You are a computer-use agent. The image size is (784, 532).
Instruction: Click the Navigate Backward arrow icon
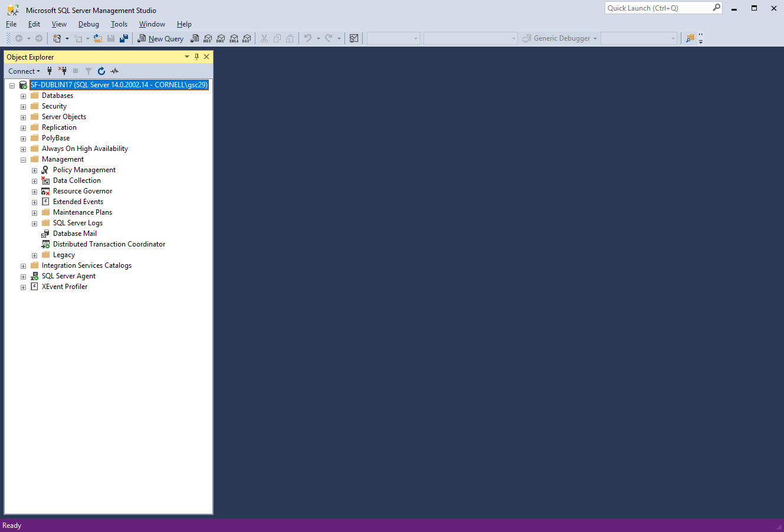pos(19,38)
